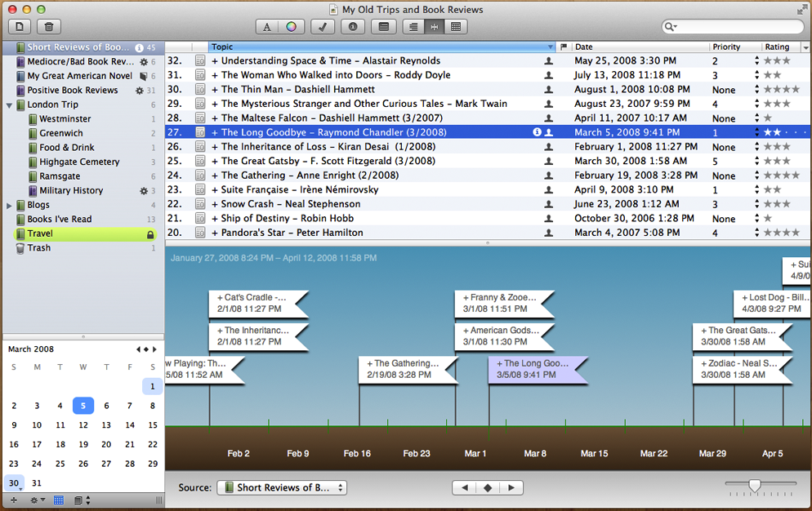
Task: Click the trash delete button in toolbar
Action: click(x=48, y=27)
